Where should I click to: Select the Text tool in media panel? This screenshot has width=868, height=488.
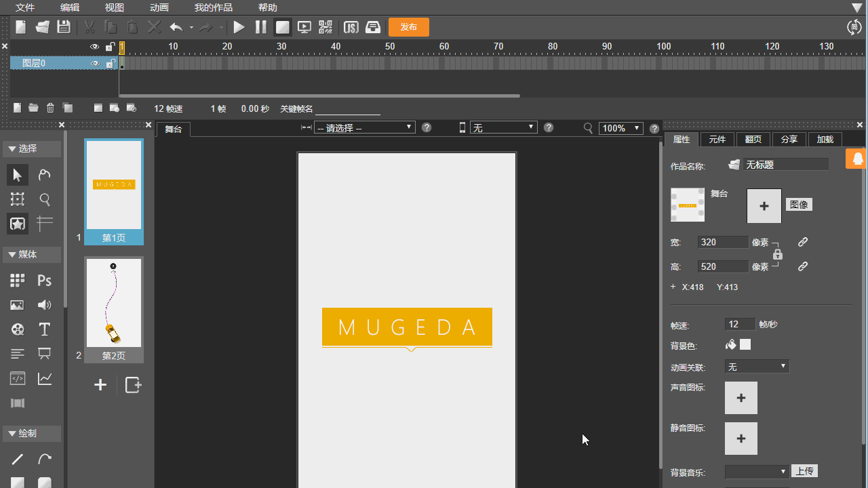click(x=45, y=329)
